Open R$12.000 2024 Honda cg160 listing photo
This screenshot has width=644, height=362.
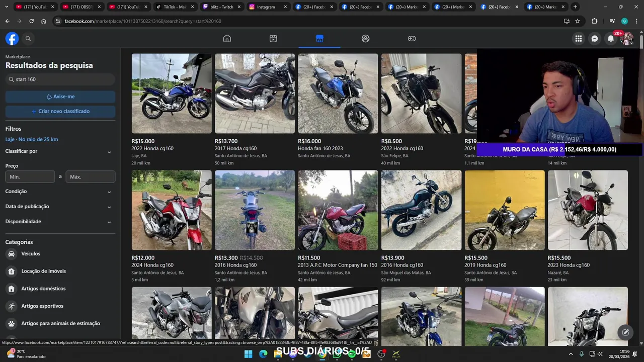pyautogui.click(x=172, y=210)
